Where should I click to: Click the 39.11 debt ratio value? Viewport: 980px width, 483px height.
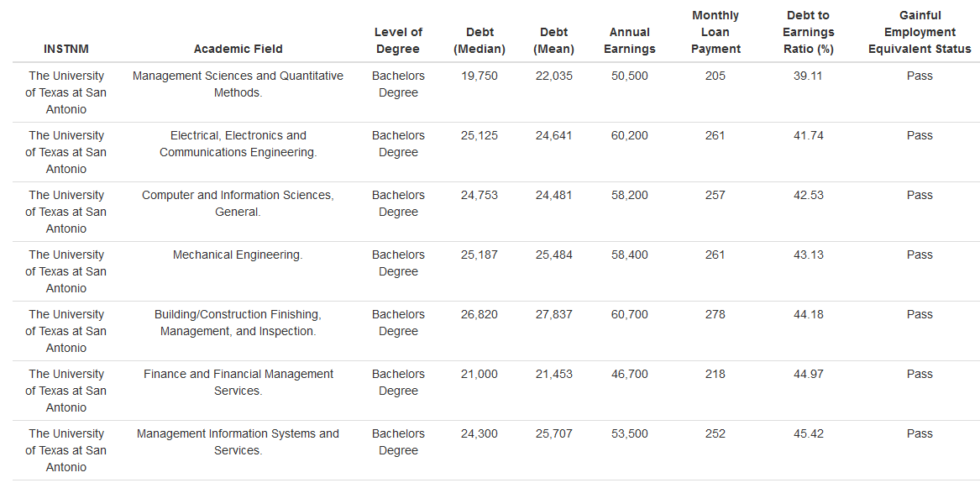coord(808,76)
